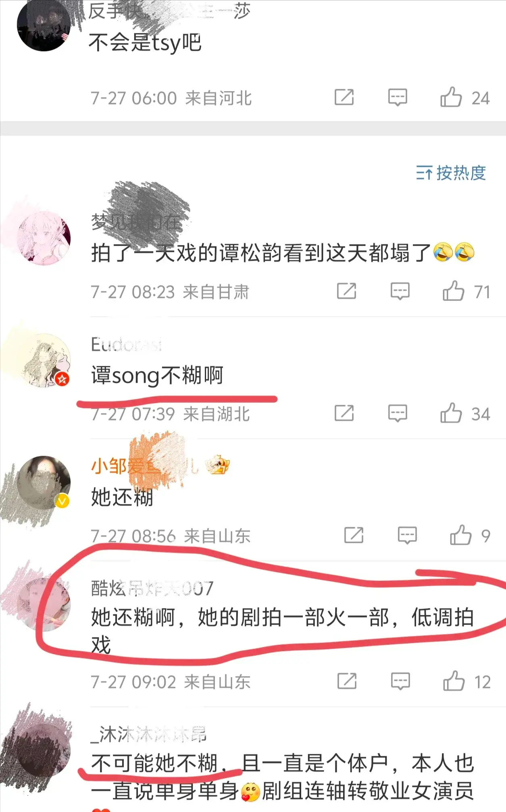Open the comment text 拍了一天戏的谭松韵
The height and width of the screenshot is (812, 506).
(283, 253)
